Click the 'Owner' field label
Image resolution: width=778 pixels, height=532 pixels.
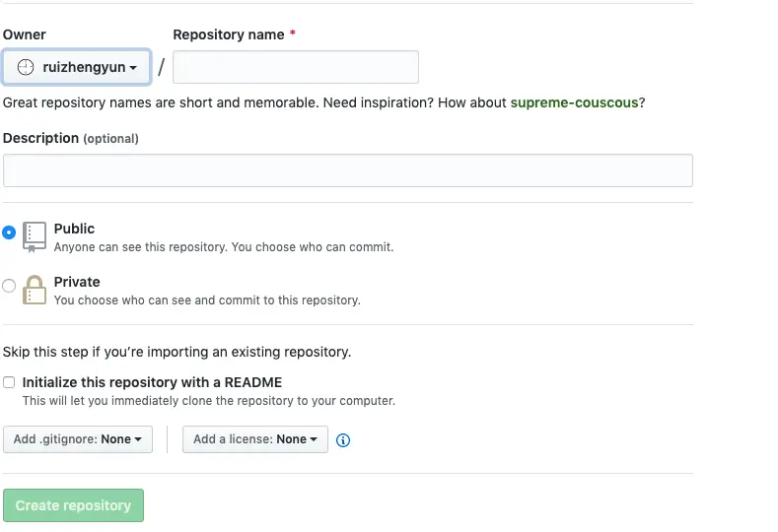coord(25,34)
